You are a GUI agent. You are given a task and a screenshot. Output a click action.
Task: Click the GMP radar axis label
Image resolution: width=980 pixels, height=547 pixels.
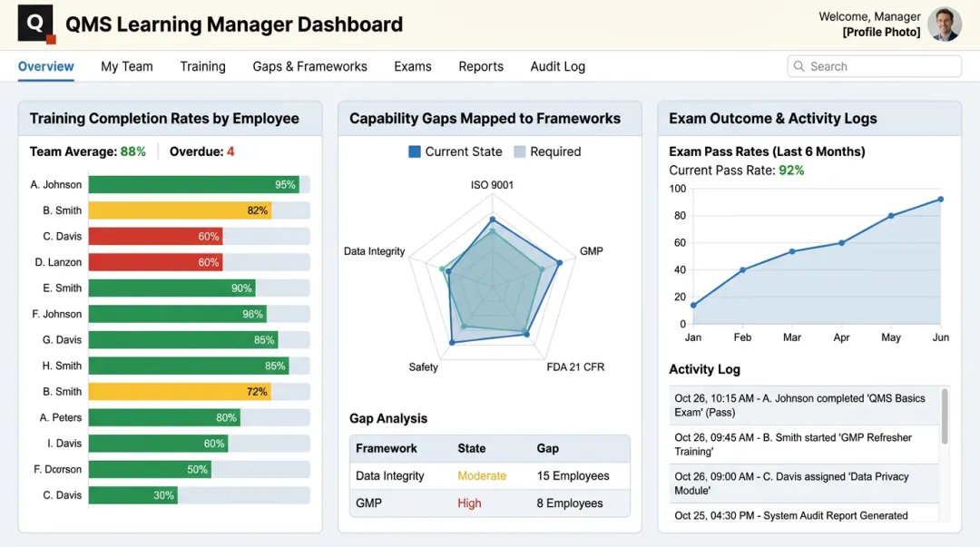point(592,251)
